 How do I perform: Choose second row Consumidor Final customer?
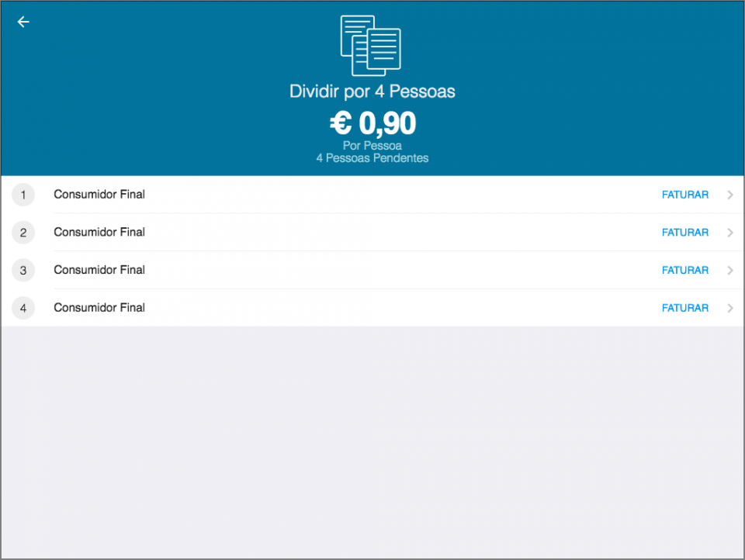(x=99, y=232)
